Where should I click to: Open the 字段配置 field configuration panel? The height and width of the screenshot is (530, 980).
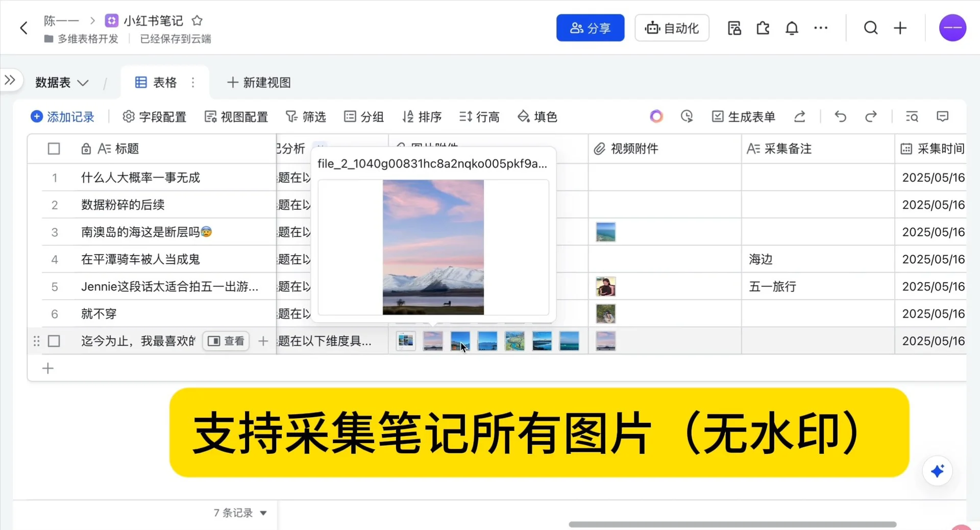(154, 116)
